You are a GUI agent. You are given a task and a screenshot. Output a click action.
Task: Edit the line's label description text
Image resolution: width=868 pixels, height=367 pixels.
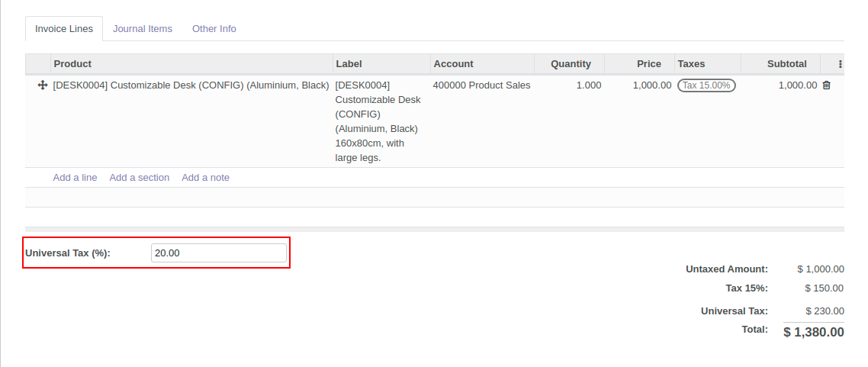(x=379, y=121)
